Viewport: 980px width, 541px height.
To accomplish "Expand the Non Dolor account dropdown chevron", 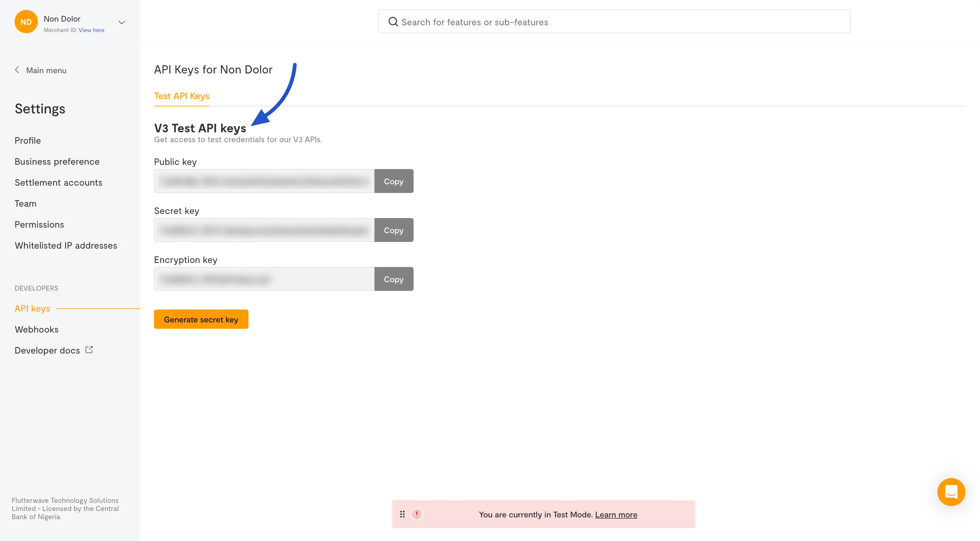I will coord(122,22).
